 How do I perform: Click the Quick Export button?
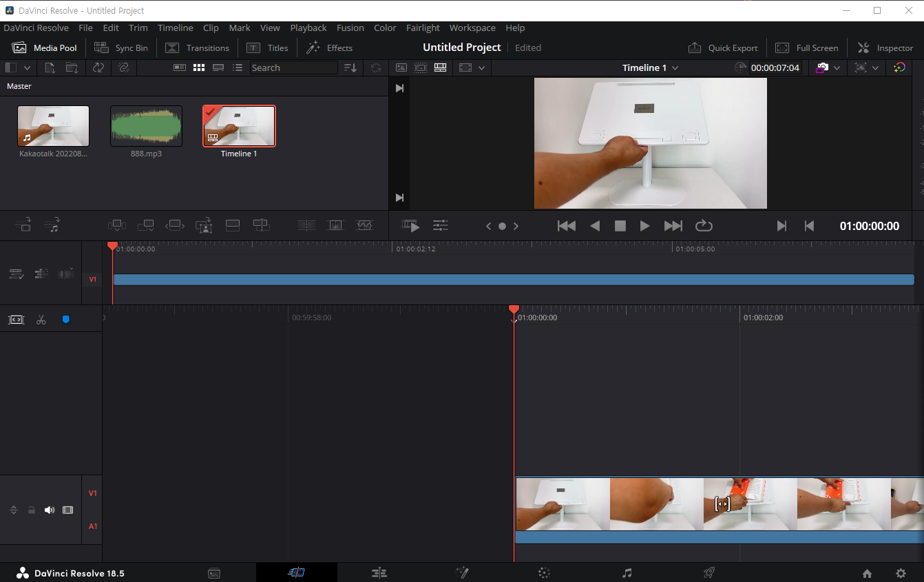coord(723,48)
